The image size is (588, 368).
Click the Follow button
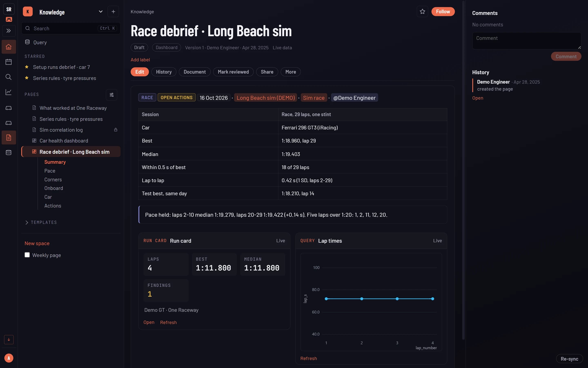click(443, 11)
